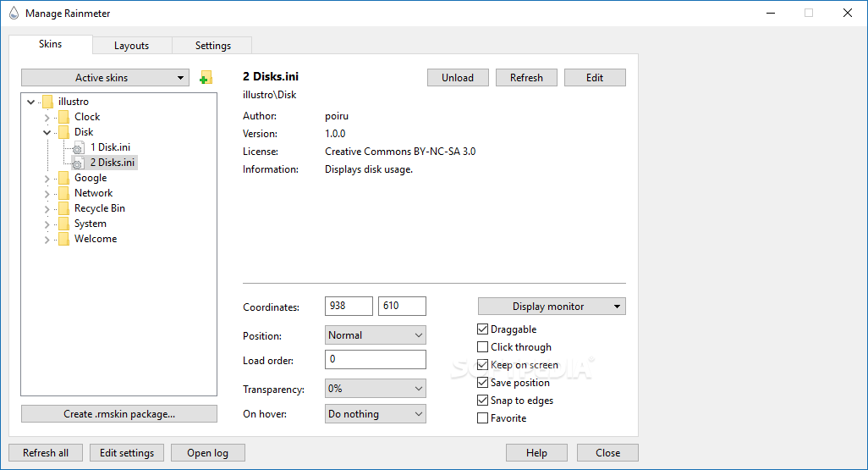Select the Recycle Bin label in the tree
The image size is (868, 470).
click(x=100, y=208)
